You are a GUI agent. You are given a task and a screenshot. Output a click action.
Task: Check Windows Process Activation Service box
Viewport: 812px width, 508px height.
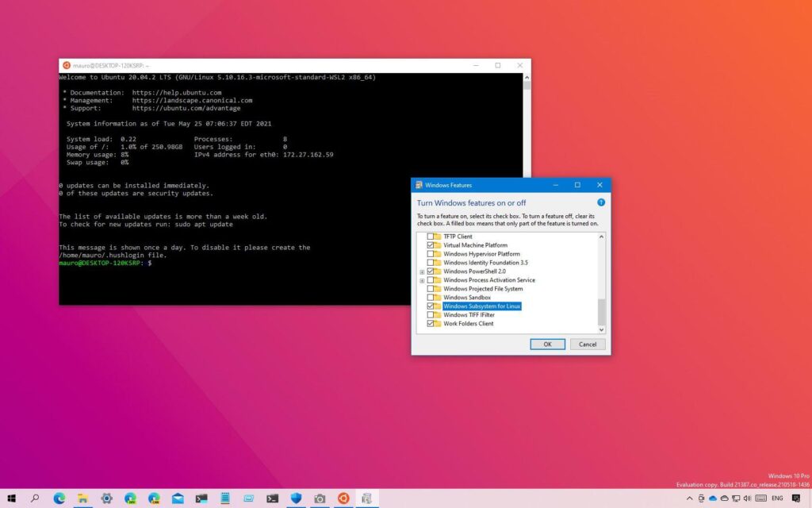tap(431, 280)
